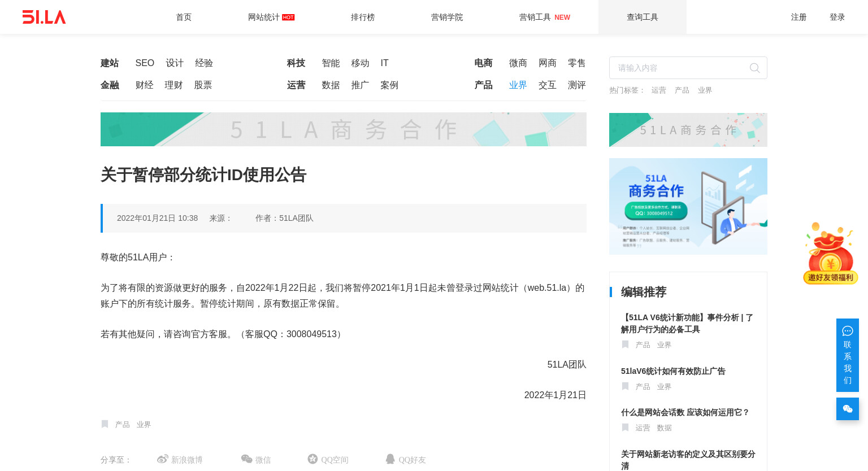Select the 移动 category
Screen dimensions: 868x471
click(x=360, y=63)
